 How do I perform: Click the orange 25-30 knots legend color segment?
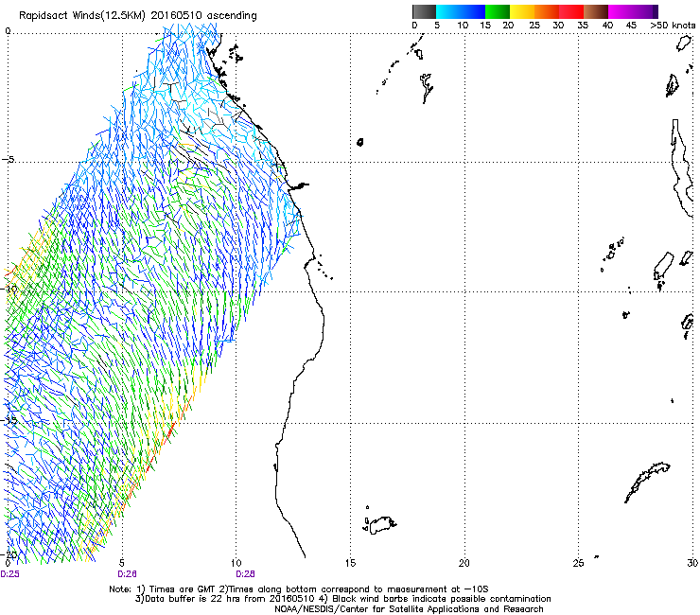[547, 11]
